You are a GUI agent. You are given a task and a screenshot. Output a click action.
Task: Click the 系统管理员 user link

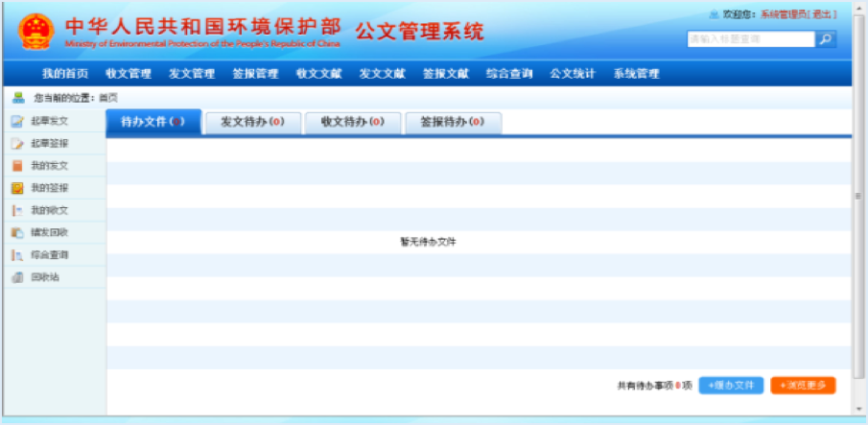(x=783, y=15)
